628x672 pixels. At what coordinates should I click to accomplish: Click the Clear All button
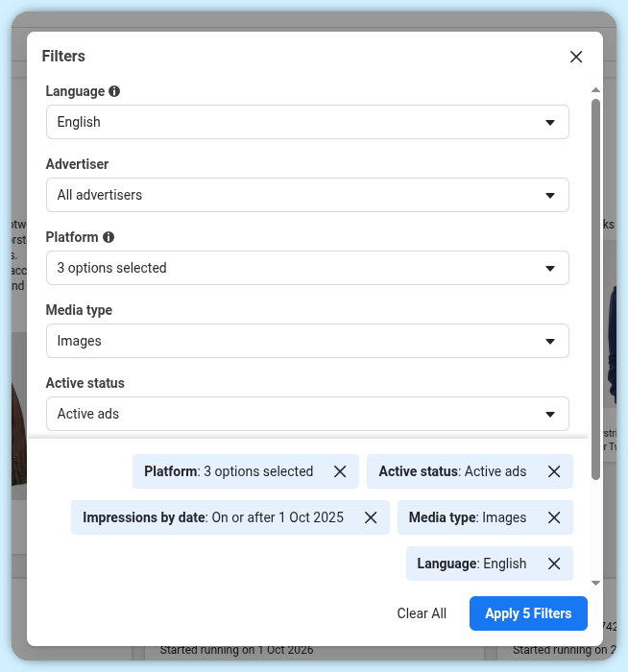pyautogui.click(x=422, y=613)
